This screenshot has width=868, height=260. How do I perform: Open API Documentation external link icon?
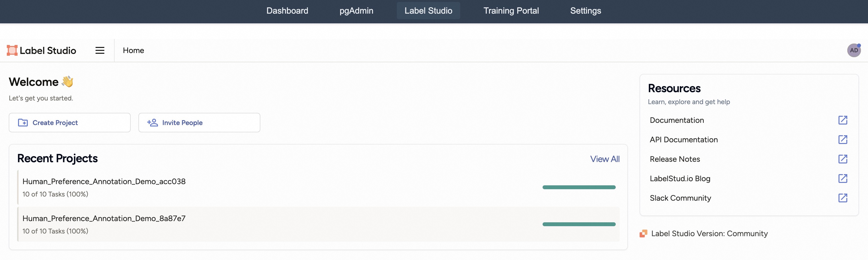click(x=842, y=140)
